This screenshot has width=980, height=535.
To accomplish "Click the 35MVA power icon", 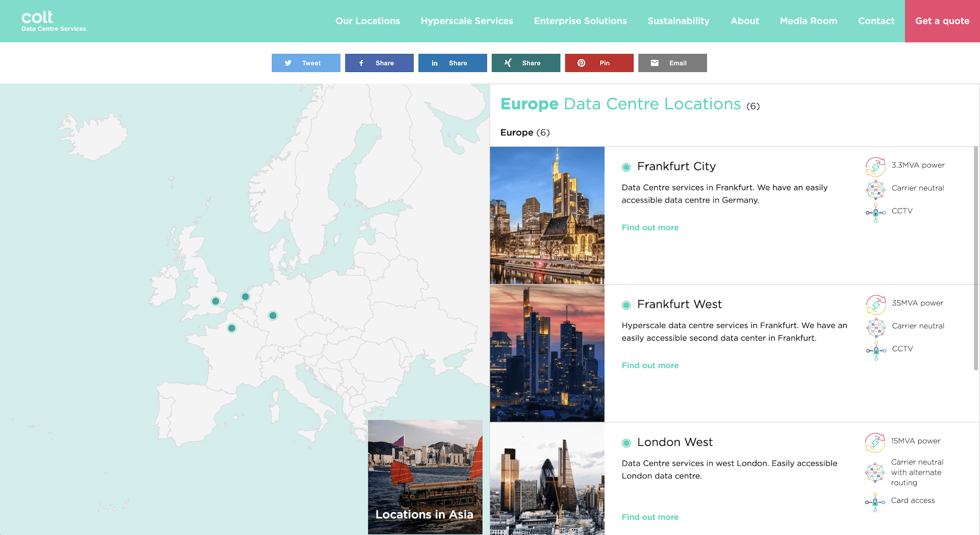I will [876, 304].
